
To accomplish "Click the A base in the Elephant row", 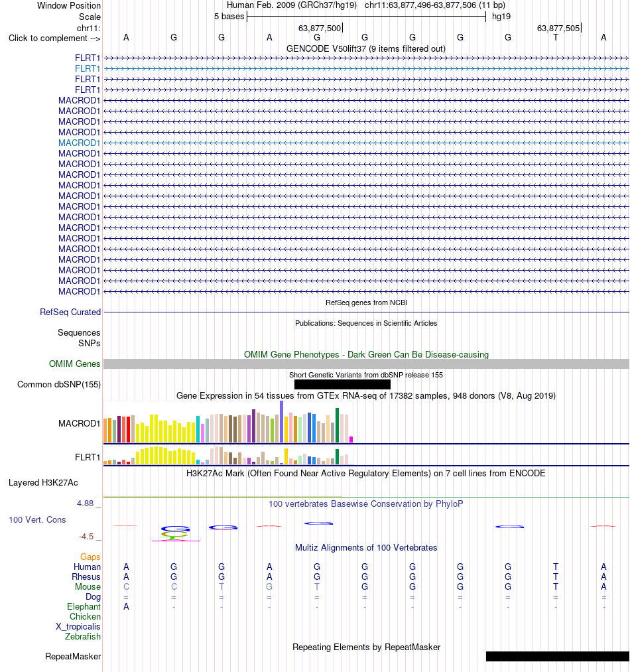I will point(126,607).
